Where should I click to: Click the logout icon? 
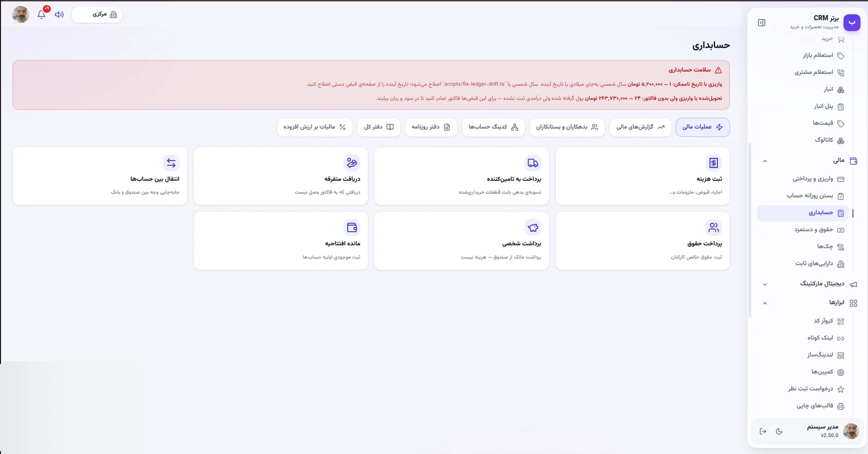763,431
